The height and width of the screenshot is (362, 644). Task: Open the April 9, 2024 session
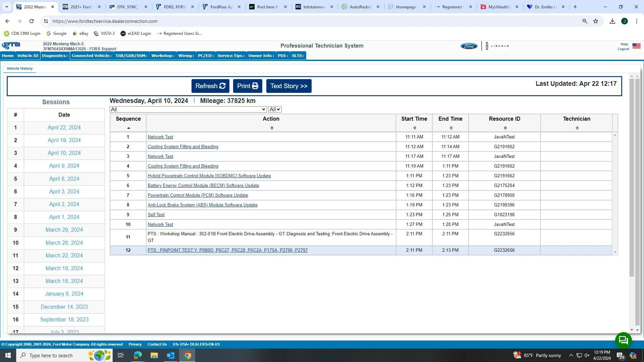tap(64, 166)
